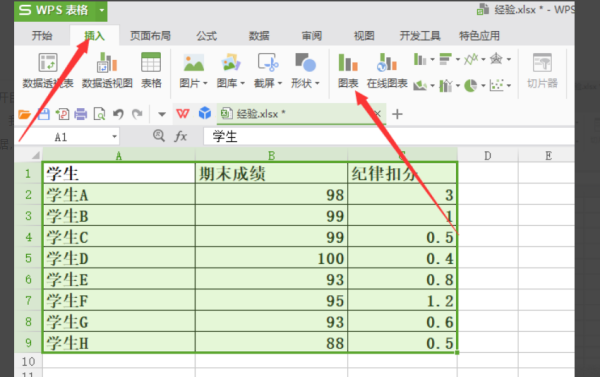Viewport: 600px width, 377px height.
Task: Open the 审阅 tab
Action: pos(312,36)
